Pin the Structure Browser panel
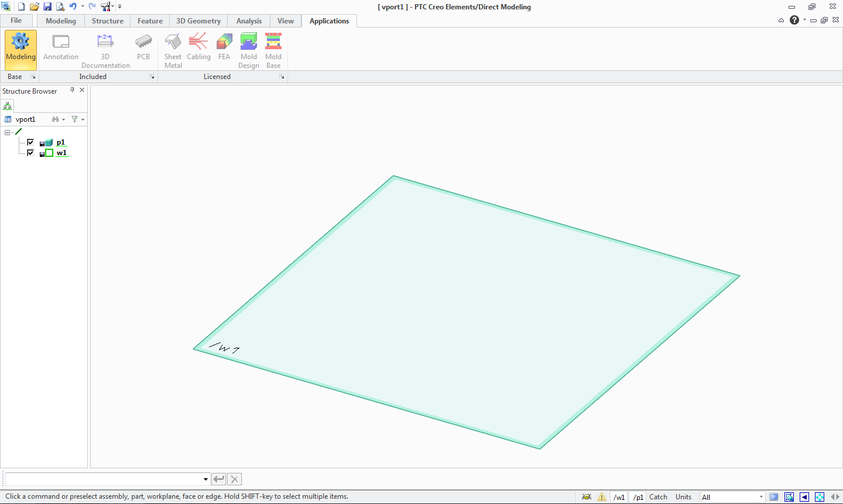Image resolution: width=843 pixels, height=504 pixels. pos(73,90)
